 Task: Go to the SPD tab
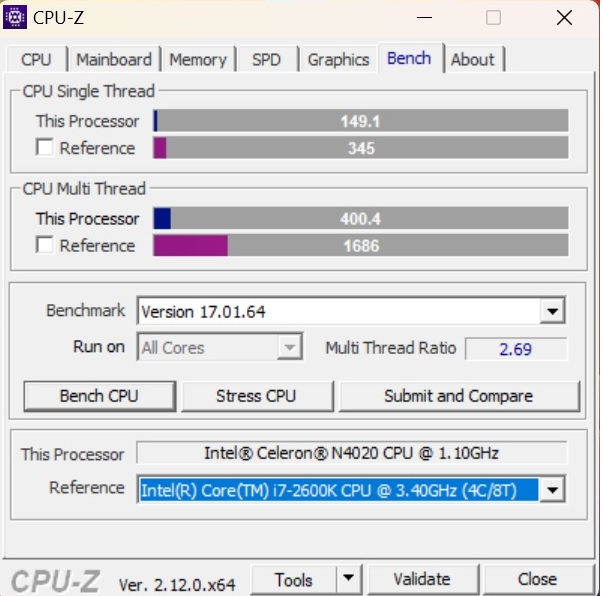point(266,60)
